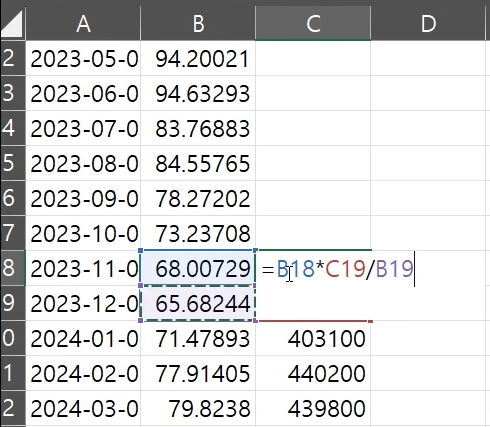
Task: Select cell showing 78.27202
Action: click(198, 198)
